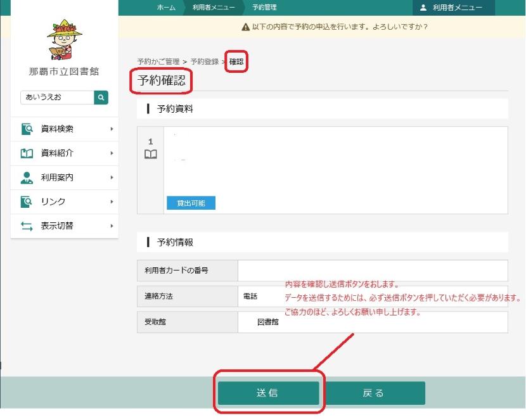
Task: Click the 那覇市立図書館 title link
Action: 64,72
